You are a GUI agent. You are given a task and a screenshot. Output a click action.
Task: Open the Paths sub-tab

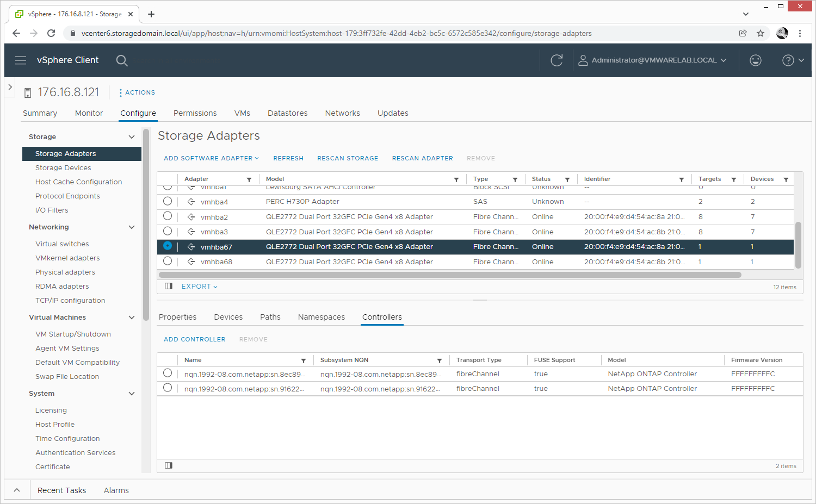click(270, 317)
